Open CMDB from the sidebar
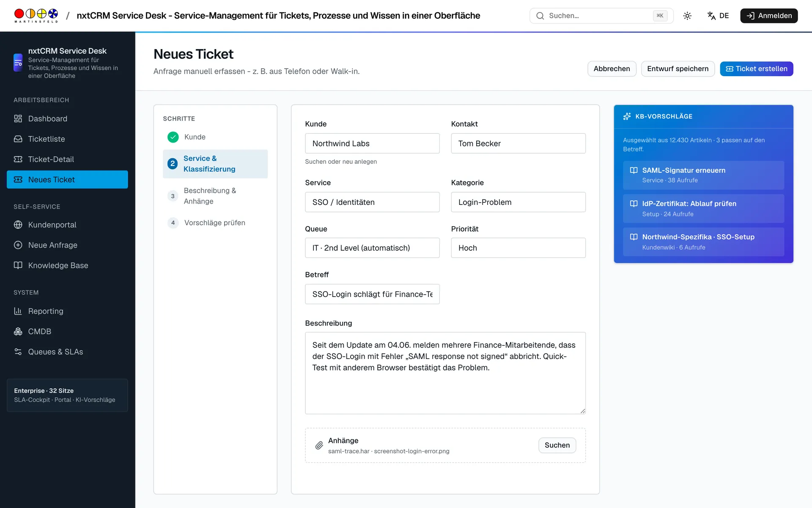This screenshot has width=812, height=508. pyautogui.click(x=67, y=331)
